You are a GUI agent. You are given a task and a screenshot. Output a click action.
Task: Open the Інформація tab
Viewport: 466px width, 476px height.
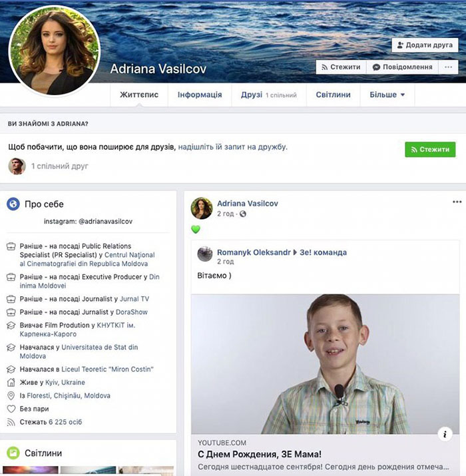click(200, 95)
